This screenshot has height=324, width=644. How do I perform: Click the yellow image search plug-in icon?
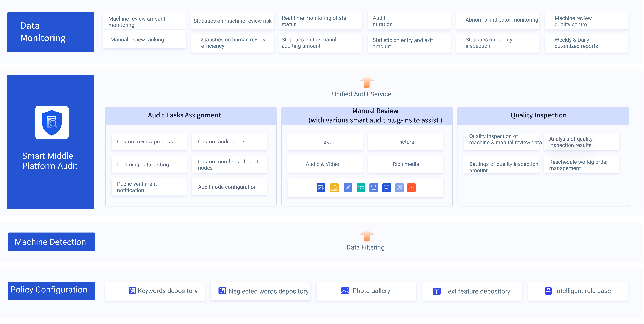click(334, 188)
